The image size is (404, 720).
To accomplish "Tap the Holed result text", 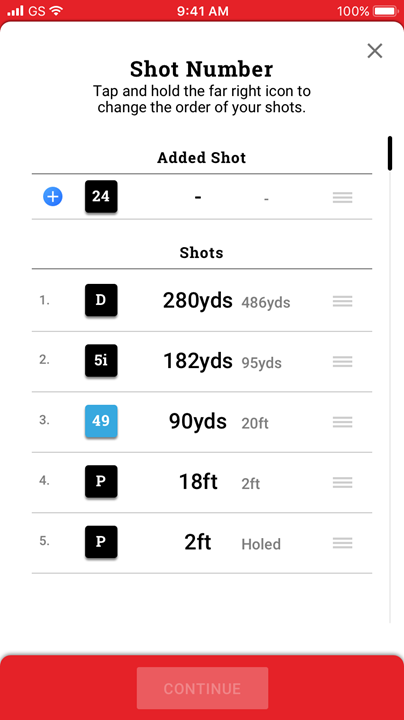I will pyautogui.click(x=261, y=544).
